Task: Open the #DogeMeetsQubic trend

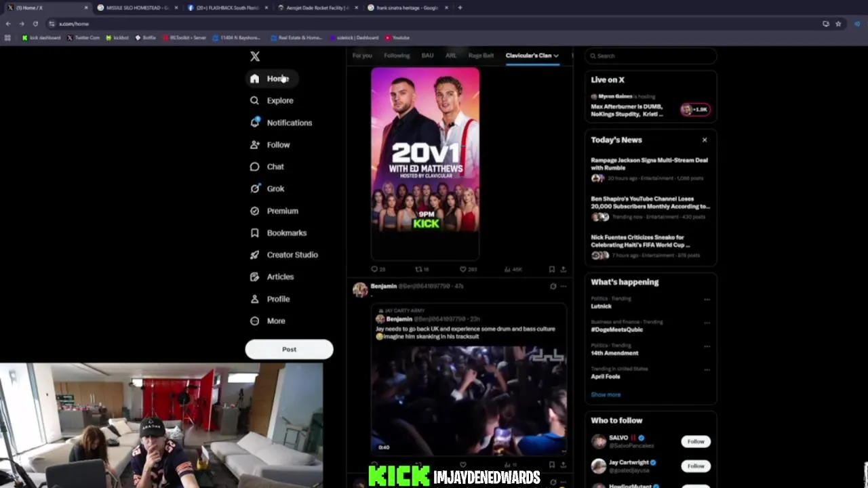Action: coord(616,329)
